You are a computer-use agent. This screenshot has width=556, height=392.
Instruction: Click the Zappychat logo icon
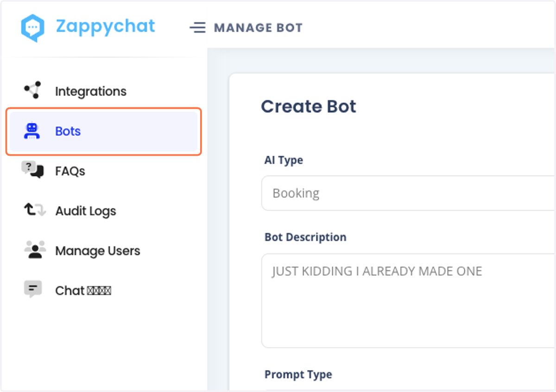point(32,28)
